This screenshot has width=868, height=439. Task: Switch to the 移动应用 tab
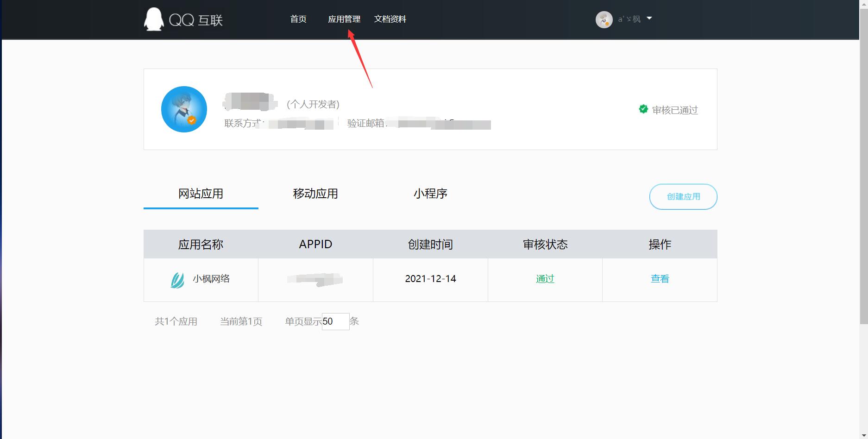[315, 194]
